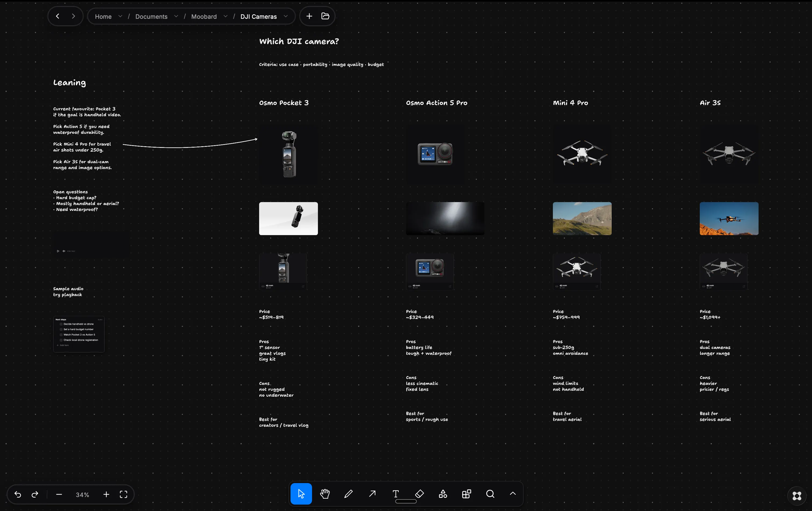Open the 34% zoom level menu
The image size is (812, 511).
coord(82,495)
